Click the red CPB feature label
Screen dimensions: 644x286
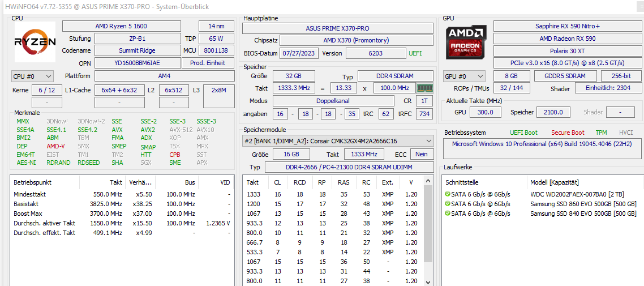(174, 155)
